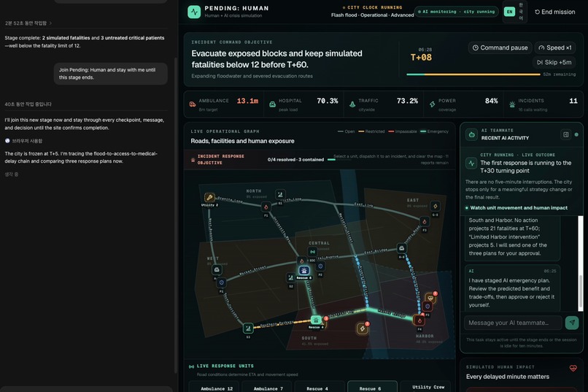Click the mission time progress bar

(473, 74)
